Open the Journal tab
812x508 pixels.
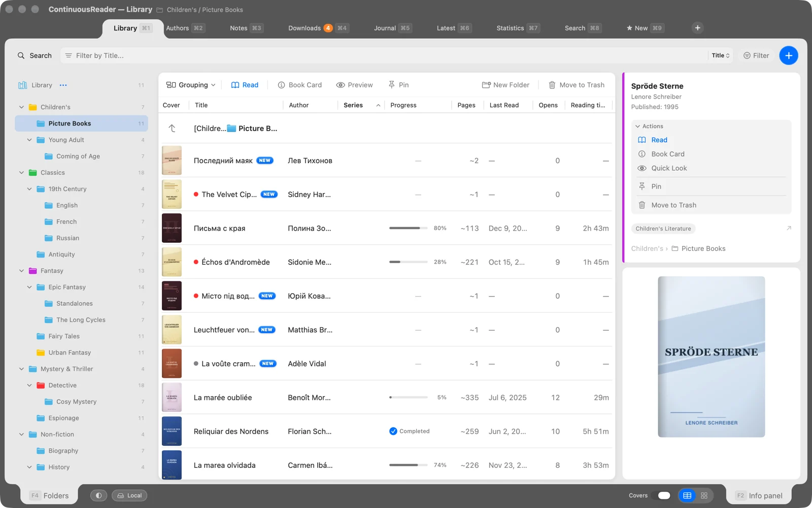(x=392, y=28)
